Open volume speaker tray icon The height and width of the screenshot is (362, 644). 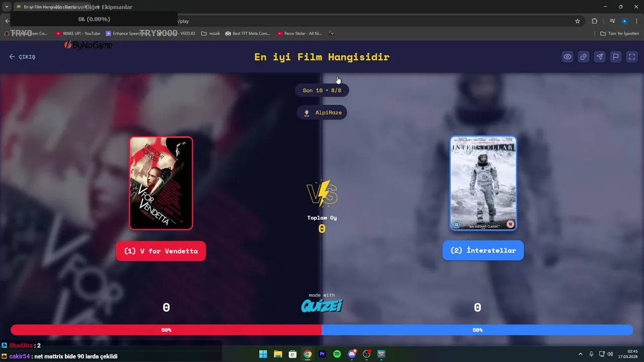(x=610, y=354)
